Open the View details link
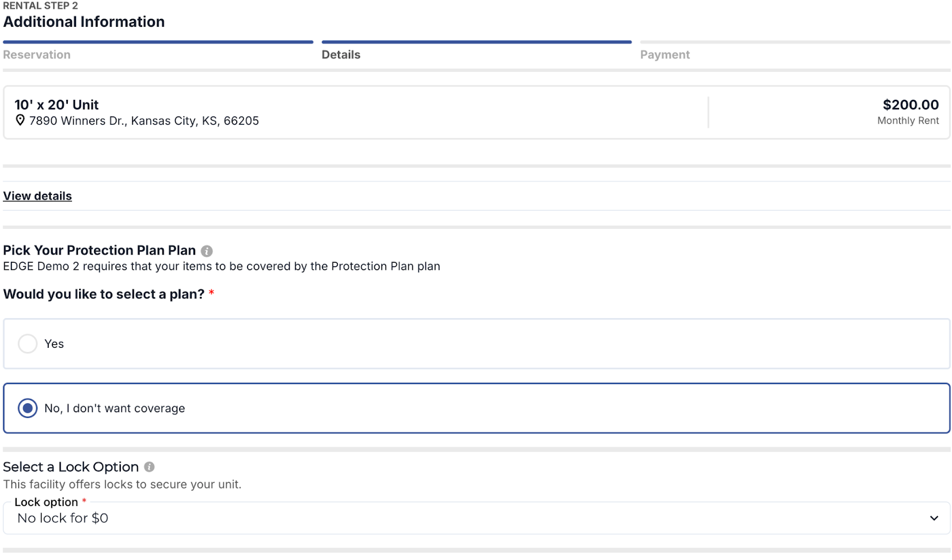Viewport: 952px width, 560px height. click(x=37, y=196)
